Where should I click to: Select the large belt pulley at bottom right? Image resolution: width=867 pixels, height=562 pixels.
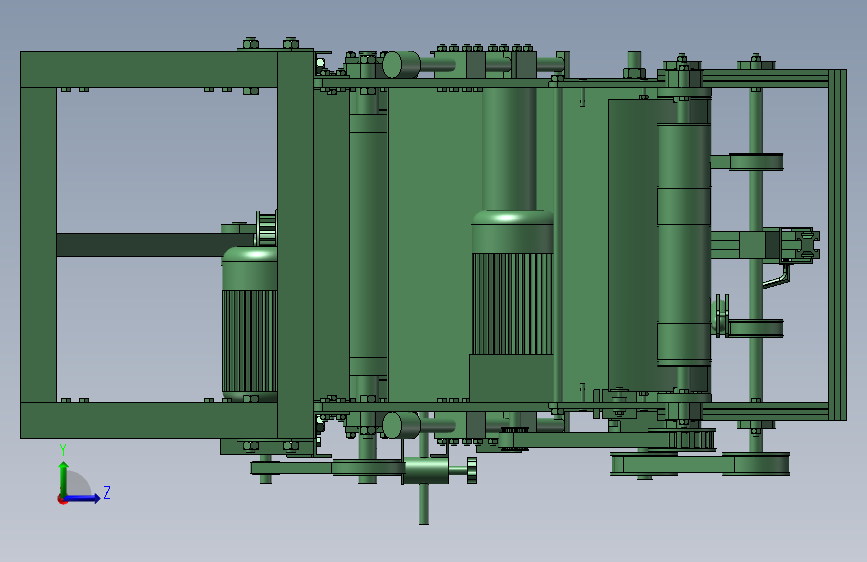756,464
